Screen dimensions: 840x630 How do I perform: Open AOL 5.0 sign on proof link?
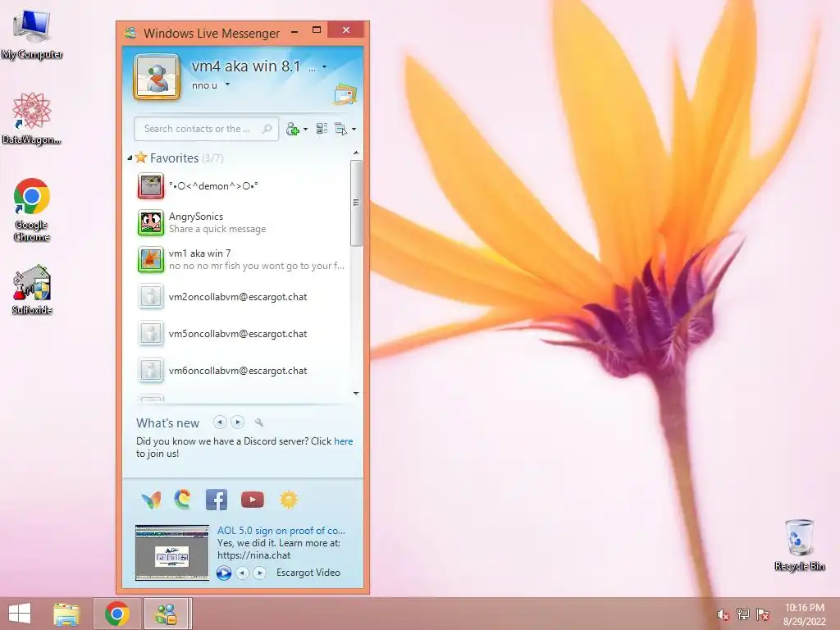(281, 531)
